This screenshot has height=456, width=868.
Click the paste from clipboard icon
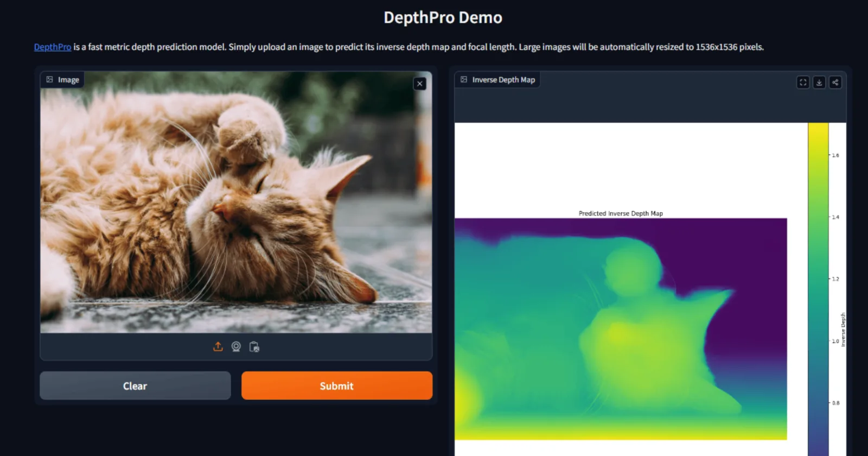point(254,346)
